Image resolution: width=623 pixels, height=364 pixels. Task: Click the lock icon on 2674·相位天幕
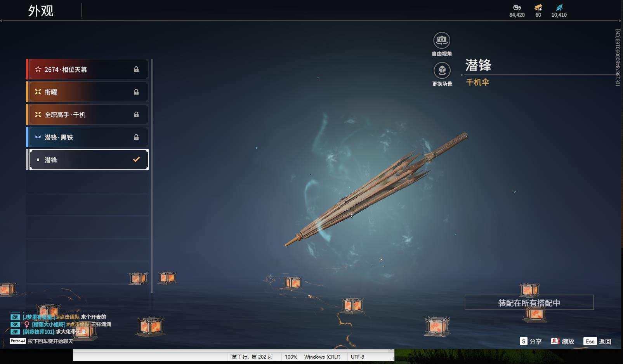pyautogui.click(x=136, y=69)
